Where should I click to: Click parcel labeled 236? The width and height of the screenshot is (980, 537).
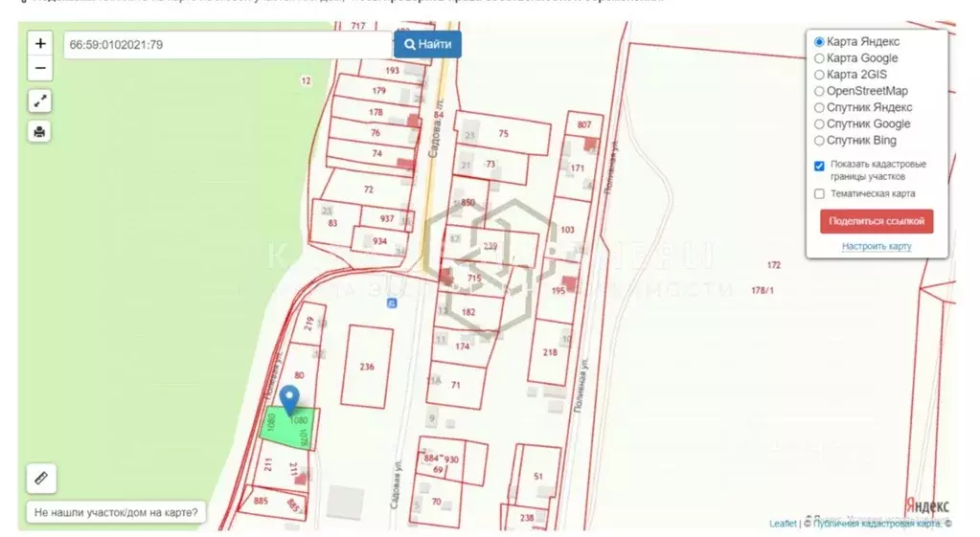tap(367, 367)
